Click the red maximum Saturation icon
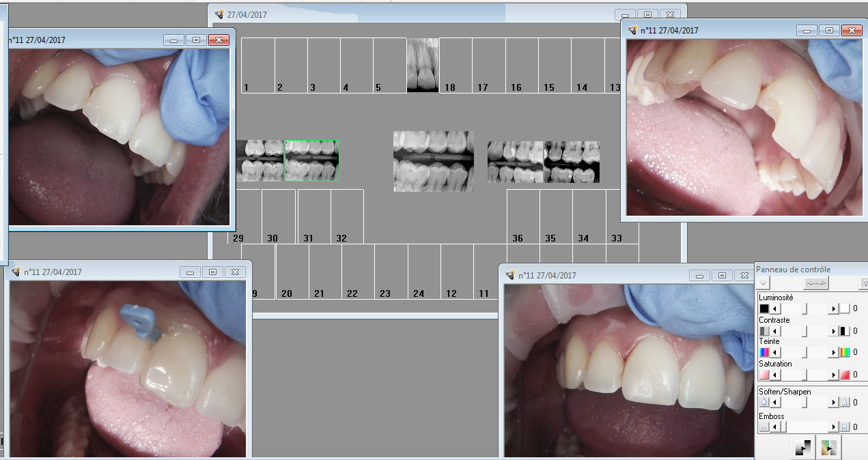Image resolution: width=868 pixels, height=460 pixels. 845,375
